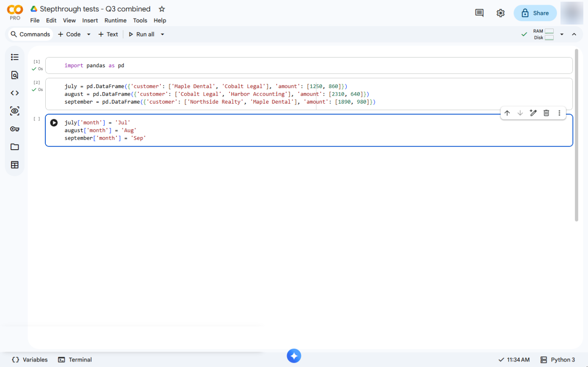Screen dimensions: 588x367
Task: Open the Help menu
Action: [160, 20]
